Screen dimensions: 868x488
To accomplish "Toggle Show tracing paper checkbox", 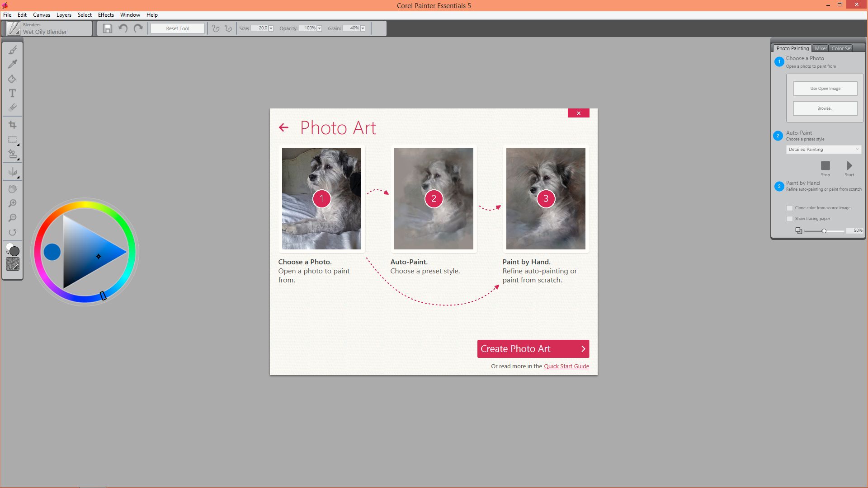I will [x=790, y=219].
